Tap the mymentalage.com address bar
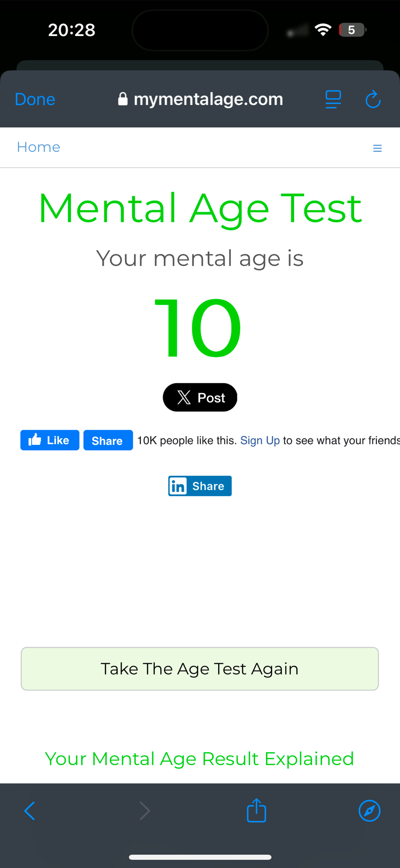The width and height of the screenshot is (400, 868). [208, 99]
